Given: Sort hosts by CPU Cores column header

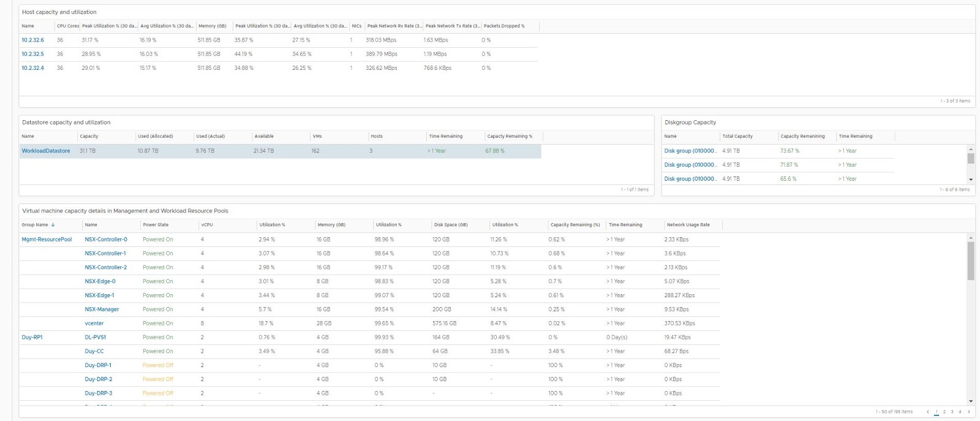Looking at the screenshot, I should (68, 26).
